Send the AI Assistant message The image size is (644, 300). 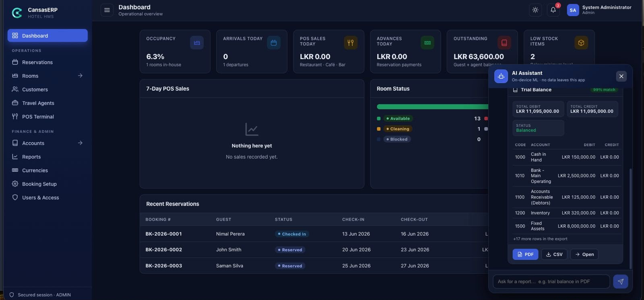tap(620, 281)
